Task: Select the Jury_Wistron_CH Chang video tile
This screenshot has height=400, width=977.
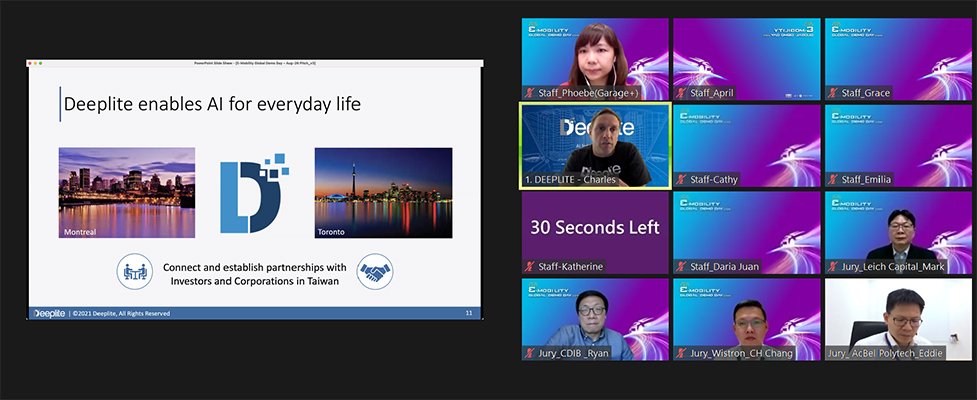Action: click(x=746, y=320)
